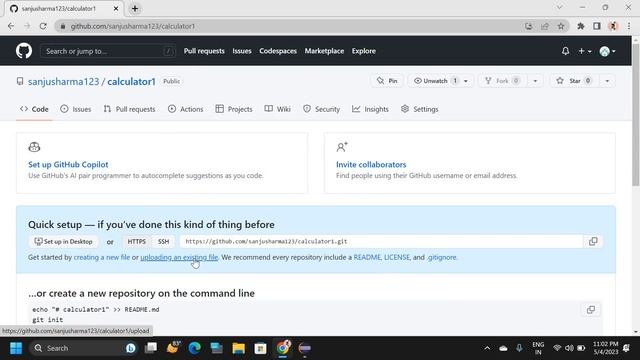Bookmark this page with star icon
Screen dimensions: 640x360
561,26
